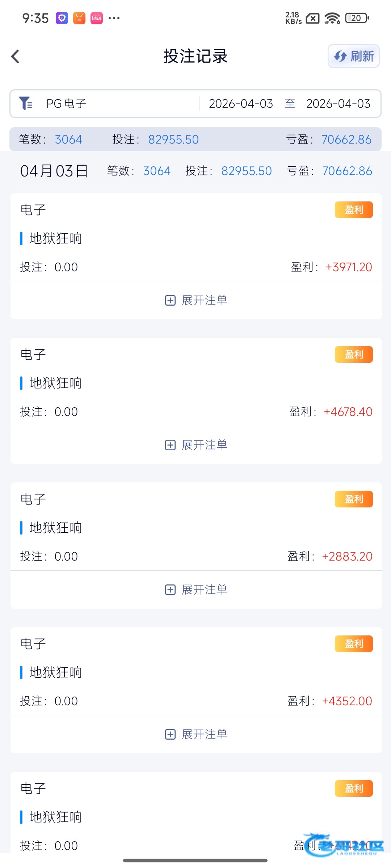This screenshot has width=391, height=868.
Task: Tap the 04月03日 date summary header
Action: pos(54,171)
